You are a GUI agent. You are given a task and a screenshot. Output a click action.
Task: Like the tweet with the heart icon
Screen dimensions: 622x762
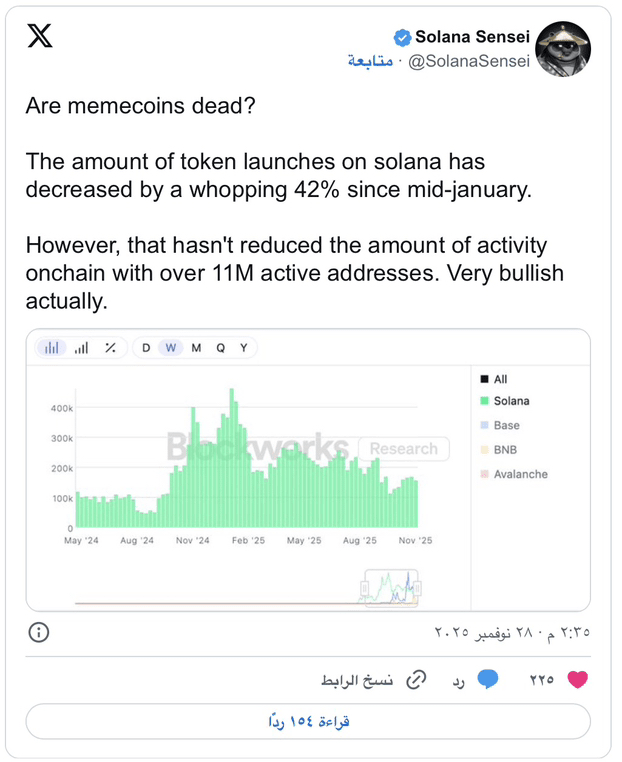[577, 680]
